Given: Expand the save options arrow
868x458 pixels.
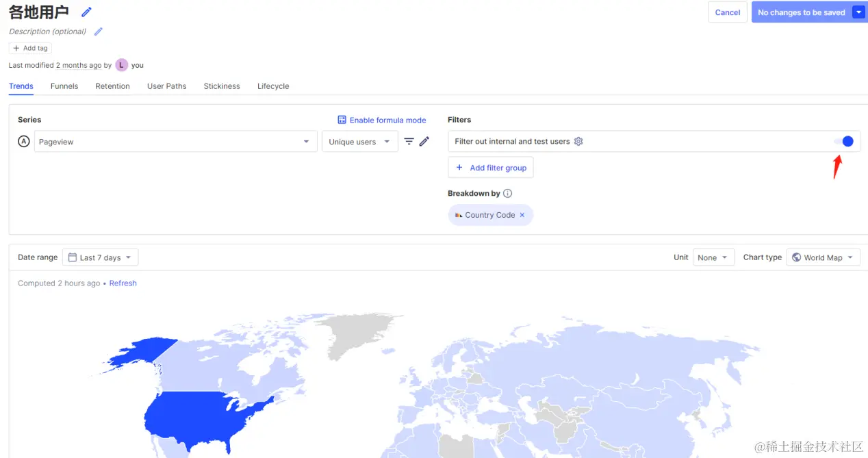Looking at the screenshot, I should 859,12.
